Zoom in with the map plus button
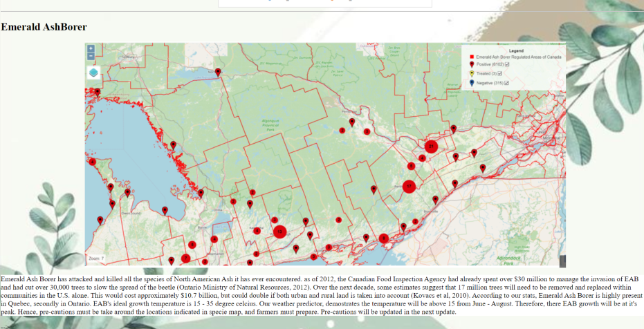Screen dimensions: 644x329 point(91,48)
